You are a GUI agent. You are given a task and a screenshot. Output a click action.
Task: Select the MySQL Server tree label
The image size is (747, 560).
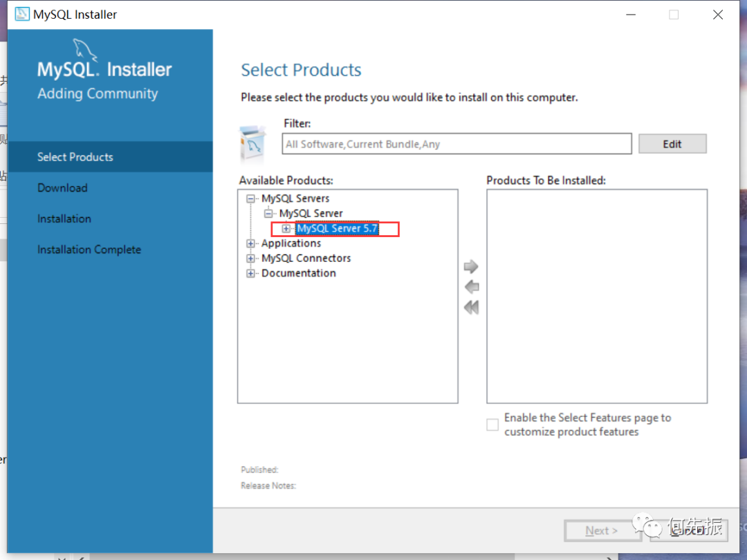311,214
